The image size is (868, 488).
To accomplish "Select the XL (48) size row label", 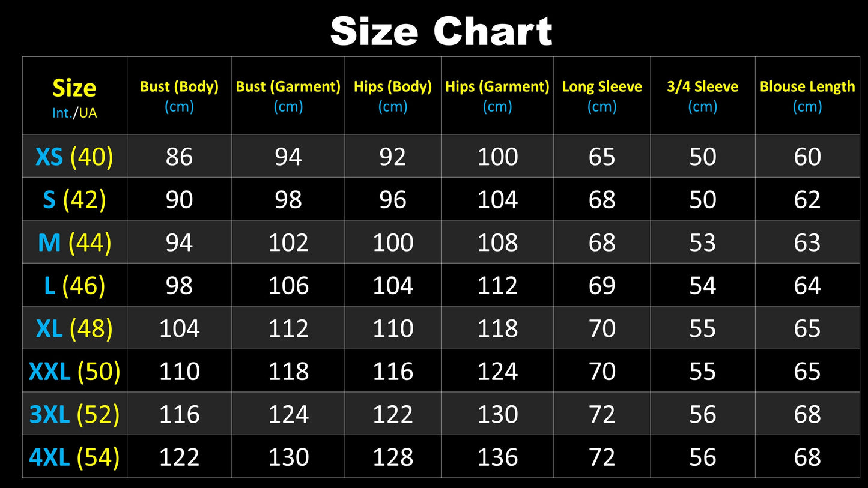I will pos(74,328).
